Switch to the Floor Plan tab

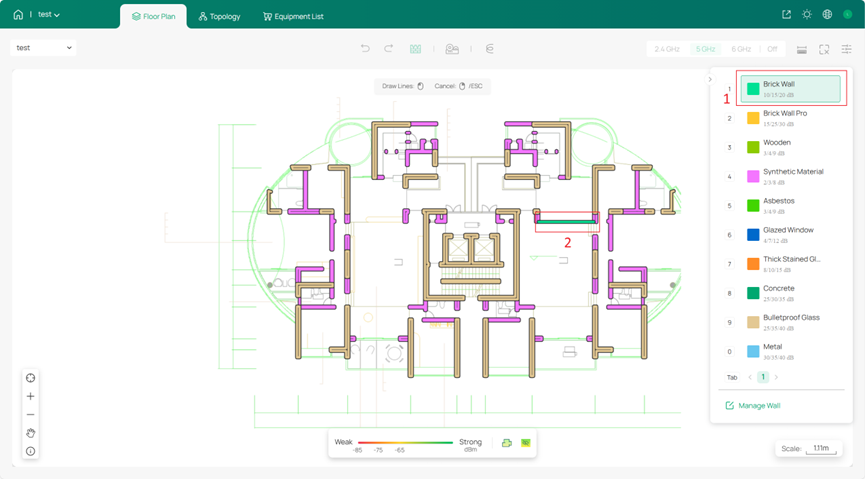tap(153, 17)
